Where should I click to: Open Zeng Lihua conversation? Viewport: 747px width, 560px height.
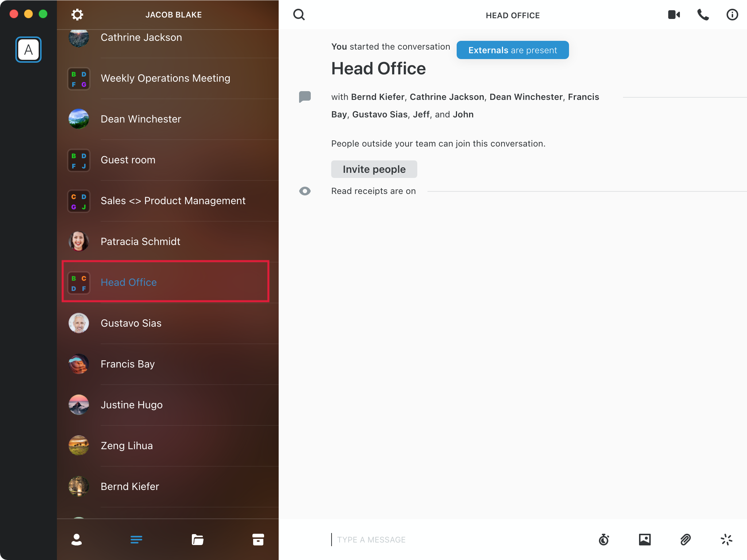click(x=168, y=446)
